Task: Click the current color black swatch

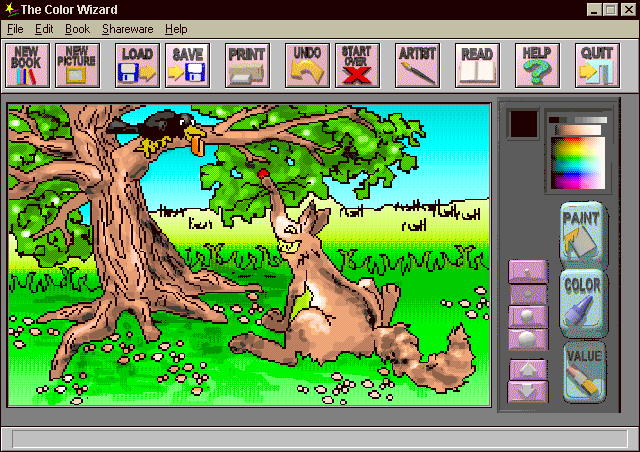Action: point(524,124)
